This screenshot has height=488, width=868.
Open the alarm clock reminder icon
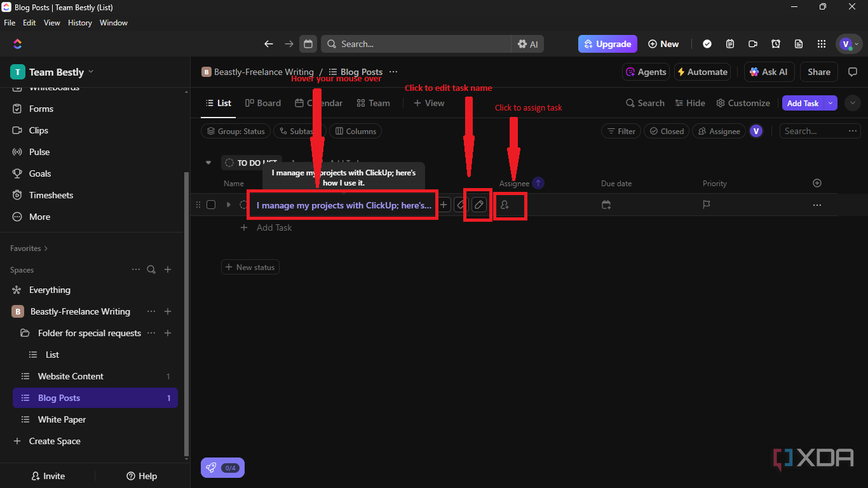point(776,44)
